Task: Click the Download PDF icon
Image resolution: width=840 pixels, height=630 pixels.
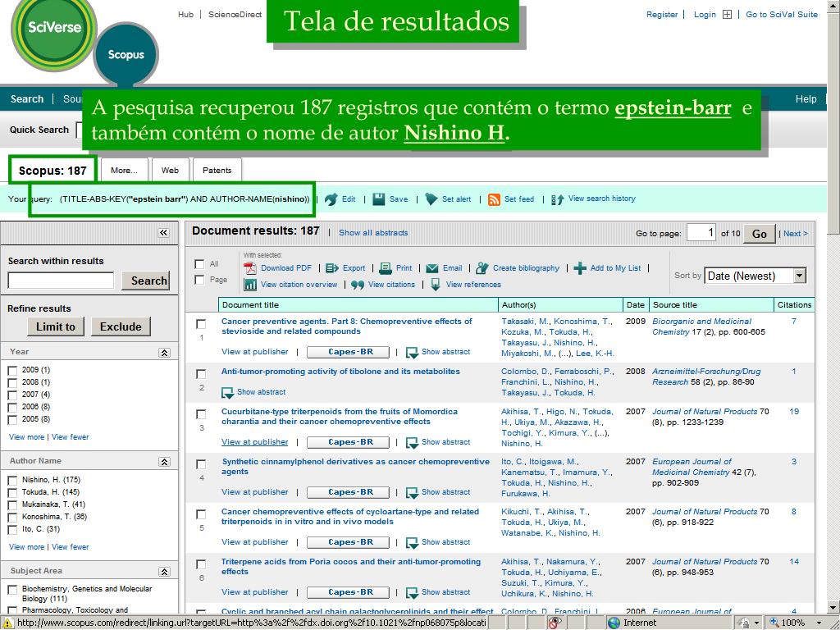Action: pos(249,268)
